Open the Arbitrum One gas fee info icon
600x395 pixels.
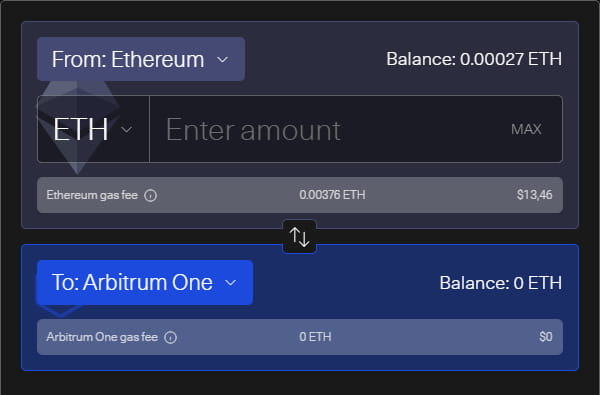point(170,338)
